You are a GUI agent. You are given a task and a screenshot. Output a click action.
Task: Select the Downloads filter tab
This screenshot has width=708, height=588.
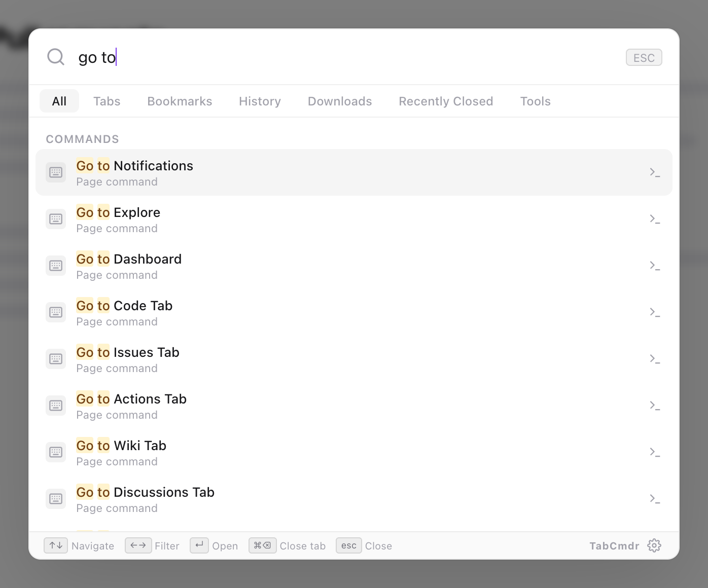pos(340,101)
